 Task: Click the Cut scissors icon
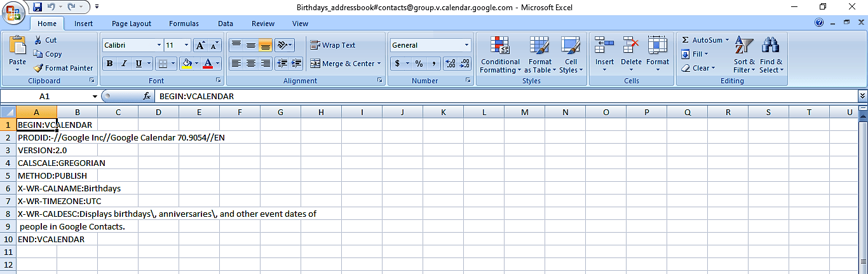[38, 40]
